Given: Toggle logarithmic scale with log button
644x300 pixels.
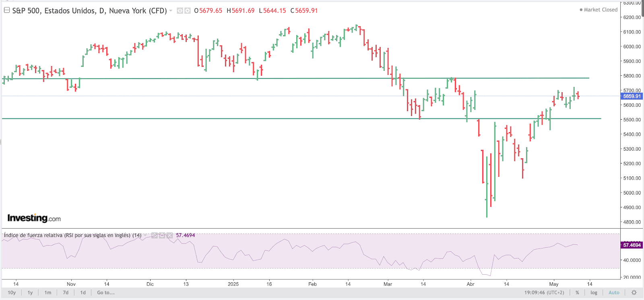Looking at the screenshot, I should coord(594,293).
